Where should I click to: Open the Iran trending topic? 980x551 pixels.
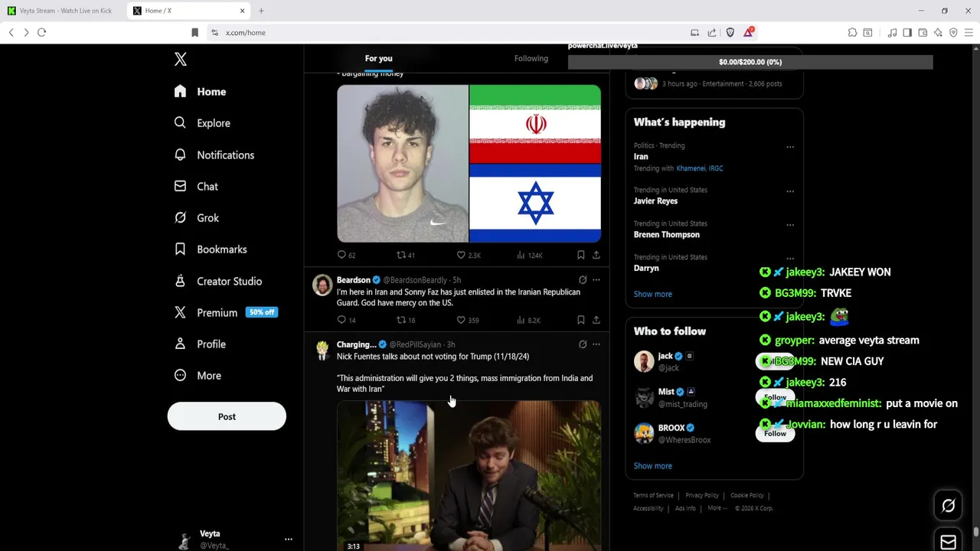[x=641, y=156]
